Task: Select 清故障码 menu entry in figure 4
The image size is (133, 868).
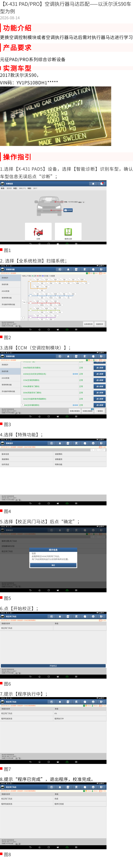Action: (x=26, y=459)
